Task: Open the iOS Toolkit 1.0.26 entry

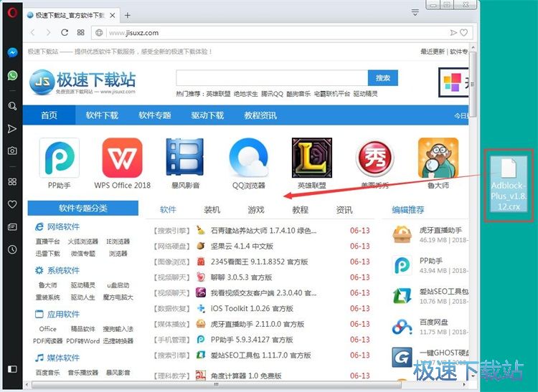Action: (252, 308)
